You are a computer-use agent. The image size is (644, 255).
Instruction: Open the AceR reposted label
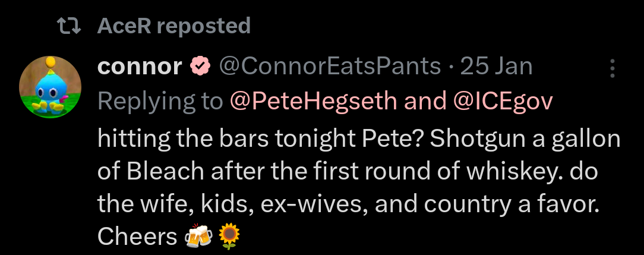173,26
